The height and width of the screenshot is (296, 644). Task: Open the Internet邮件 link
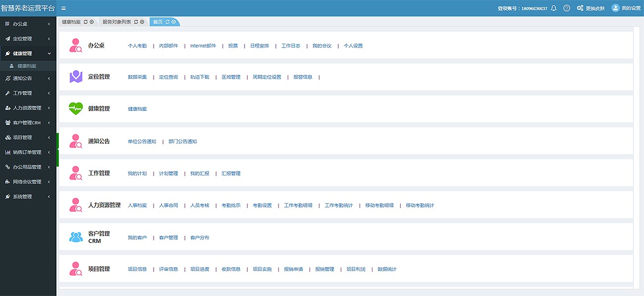pos(203,46)
